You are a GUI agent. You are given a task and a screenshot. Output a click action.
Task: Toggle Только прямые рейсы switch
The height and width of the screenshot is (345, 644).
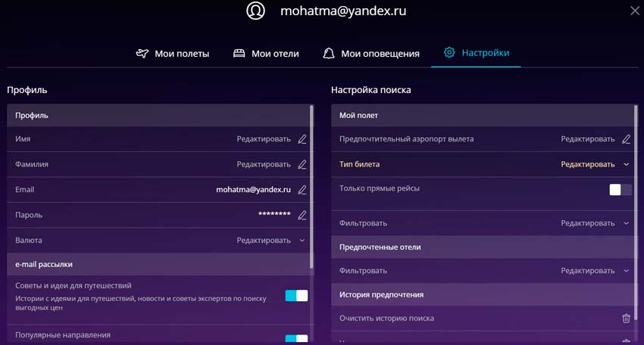621,189
